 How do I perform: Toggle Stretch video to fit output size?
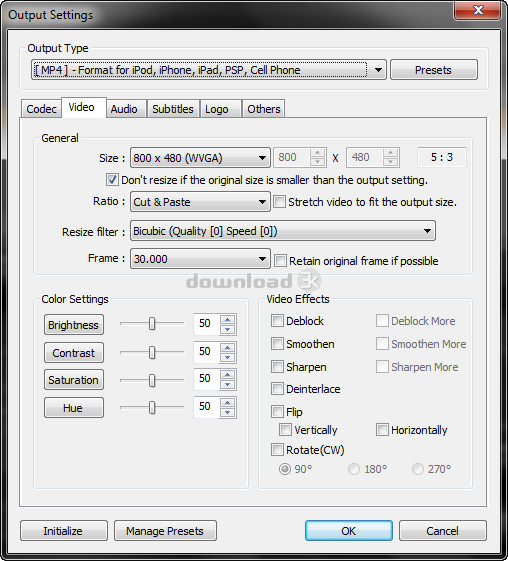(279, 201)
